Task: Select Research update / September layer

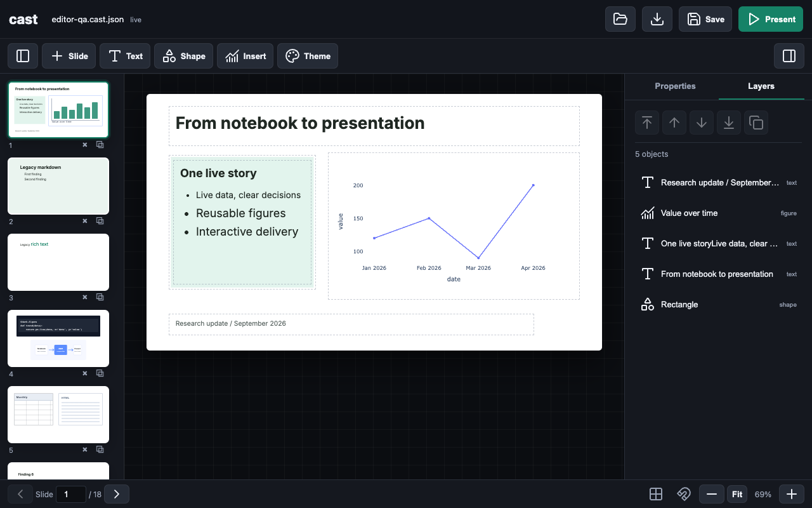Action: click(x=719, y=182)
